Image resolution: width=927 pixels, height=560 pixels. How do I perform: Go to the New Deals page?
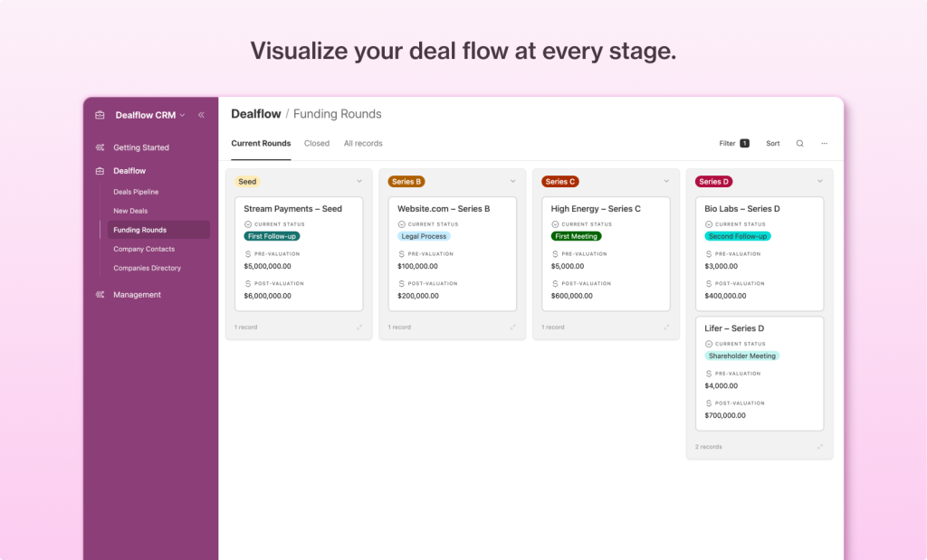pos(130,211)
